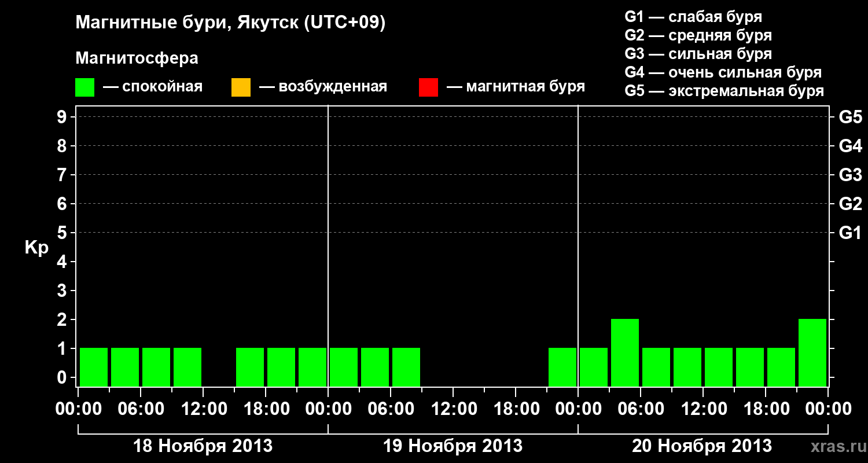Click the 09:00–12:00 bar on 18 Ноября
868x463 pixels.
[x=187, y=367]
